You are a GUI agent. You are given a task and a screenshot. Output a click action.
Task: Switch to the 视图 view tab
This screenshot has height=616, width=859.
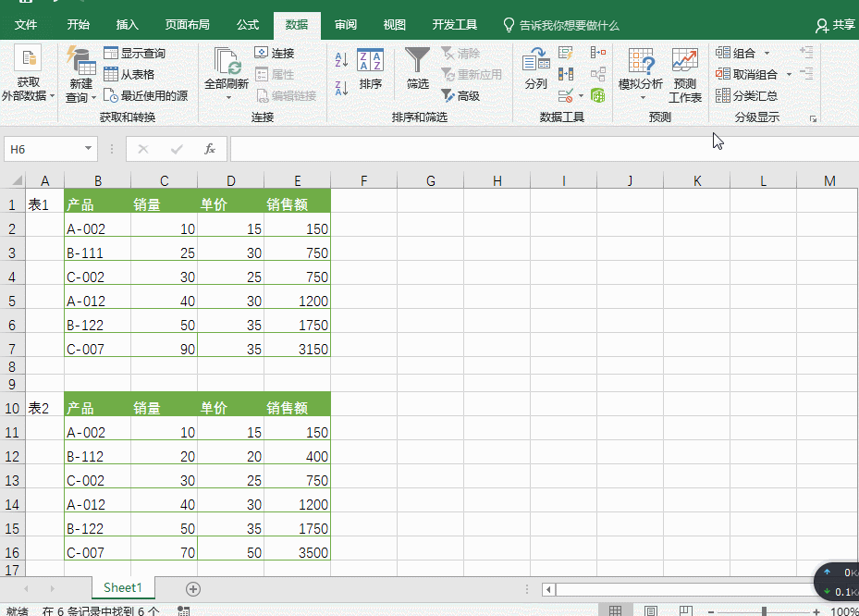(x=395, y=25)
